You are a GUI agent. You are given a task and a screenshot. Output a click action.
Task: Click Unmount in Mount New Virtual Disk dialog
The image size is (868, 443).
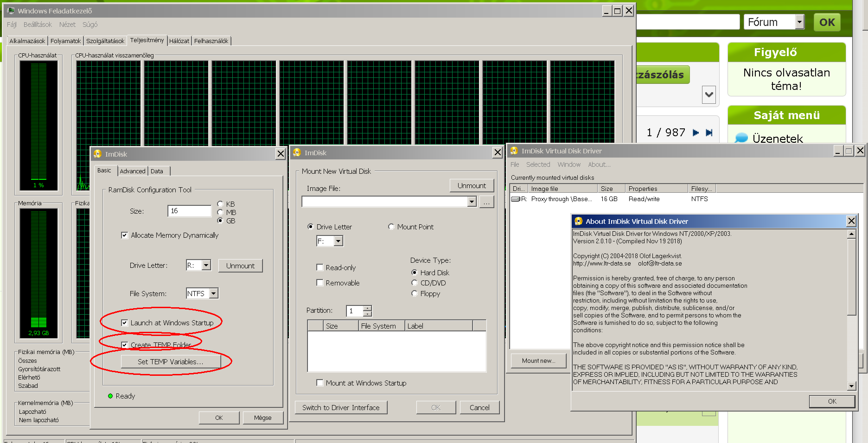472,185
